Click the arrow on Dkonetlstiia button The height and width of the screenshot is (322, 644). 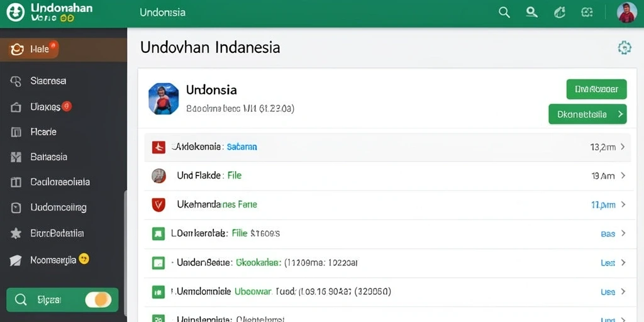620,114
